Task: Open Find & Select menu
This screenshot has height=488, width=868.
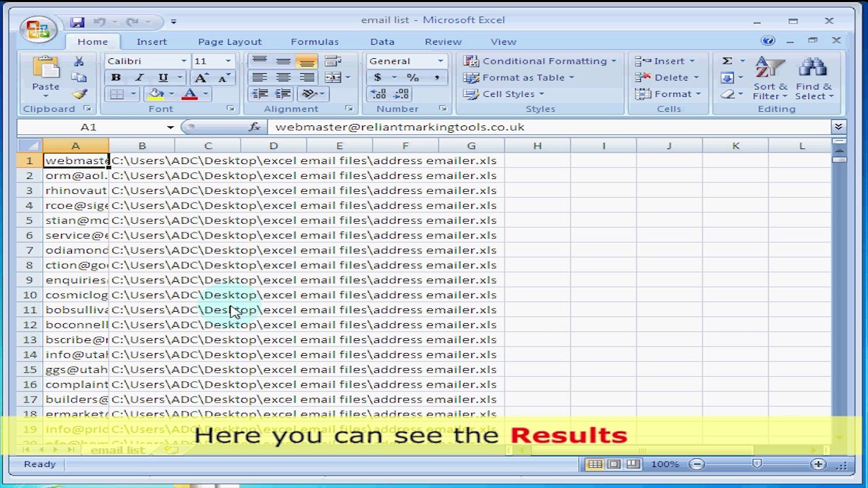Action: [x=814, y=79]
